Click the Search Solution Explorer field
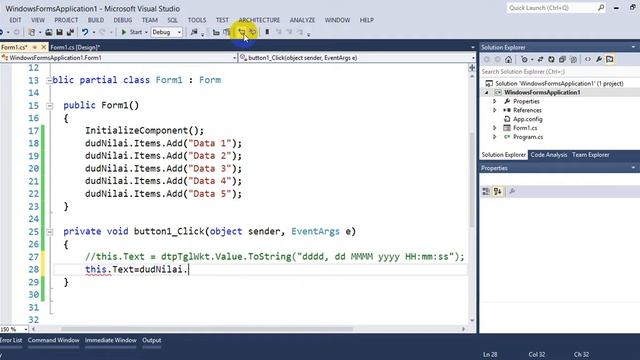640x360 pixels. pos(559,72)
